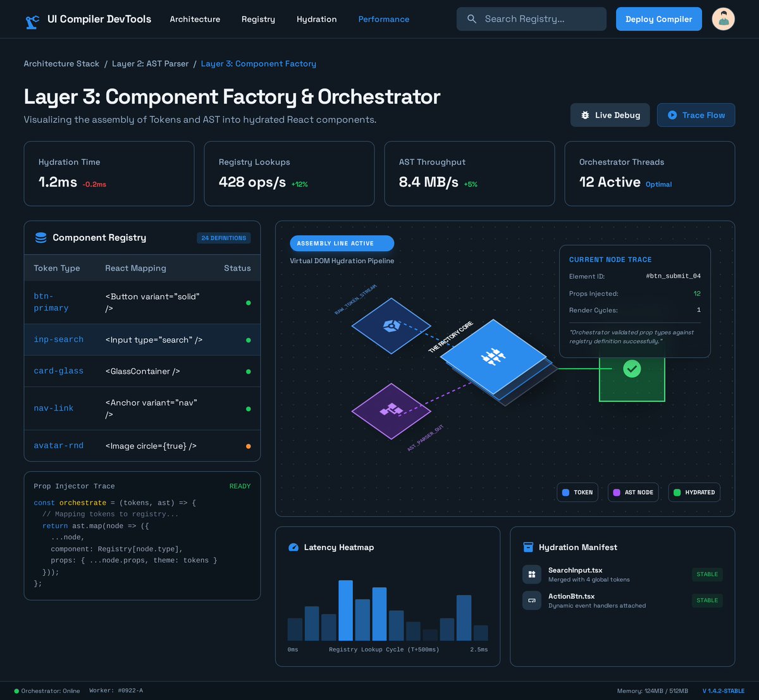
Task: Click the green status dot for card-glass
Action: [x=248, y=372]
